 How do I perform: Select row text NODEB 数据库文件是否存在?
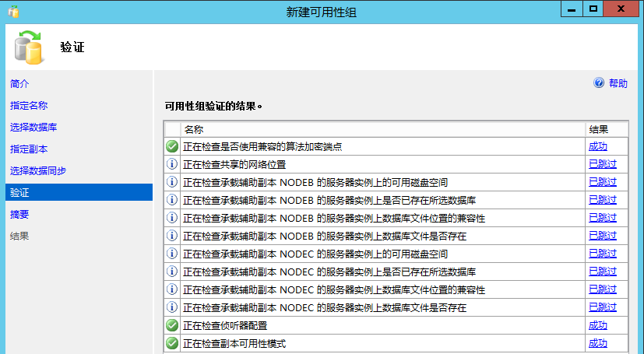[325, 237]
